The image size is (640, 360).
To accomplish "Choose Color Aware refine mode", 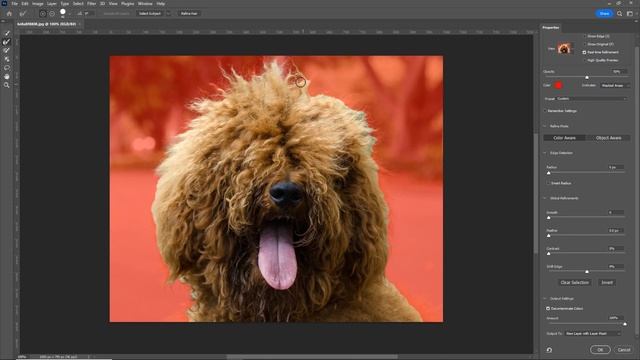I will click(x=564, y=138).
